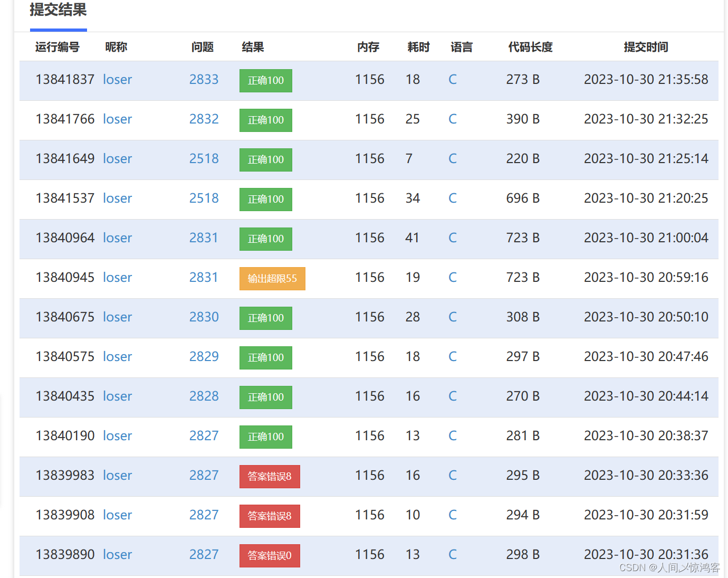Open C source link for run 13840945

[x=453, y=278]
